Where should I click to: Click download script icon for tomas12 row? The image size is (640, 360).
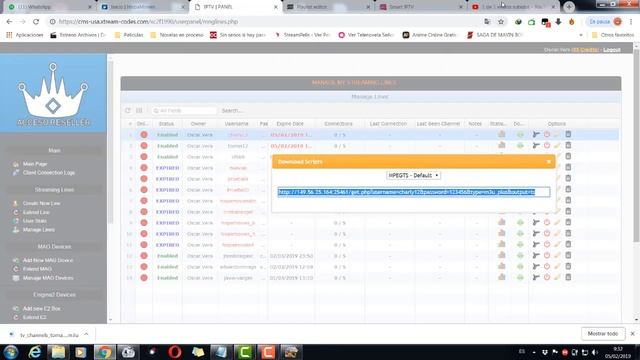(520, 145)
